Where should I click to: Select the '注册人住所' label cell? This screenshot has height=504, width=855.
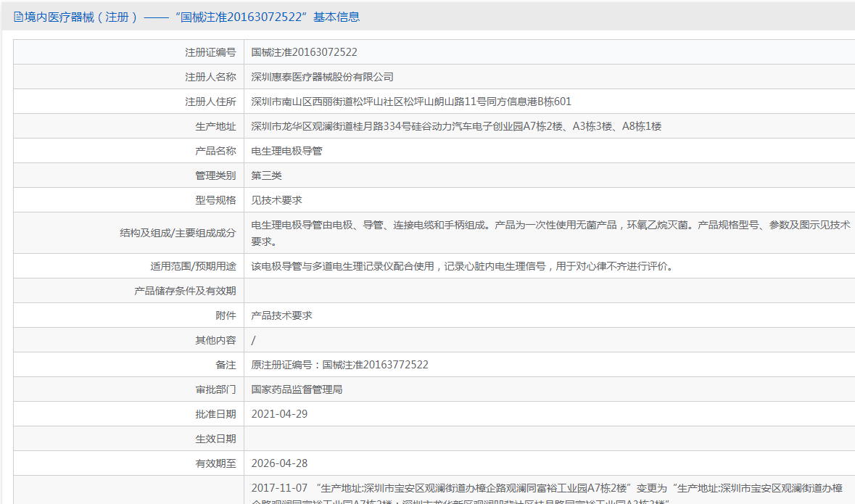[x=128, y=102]
